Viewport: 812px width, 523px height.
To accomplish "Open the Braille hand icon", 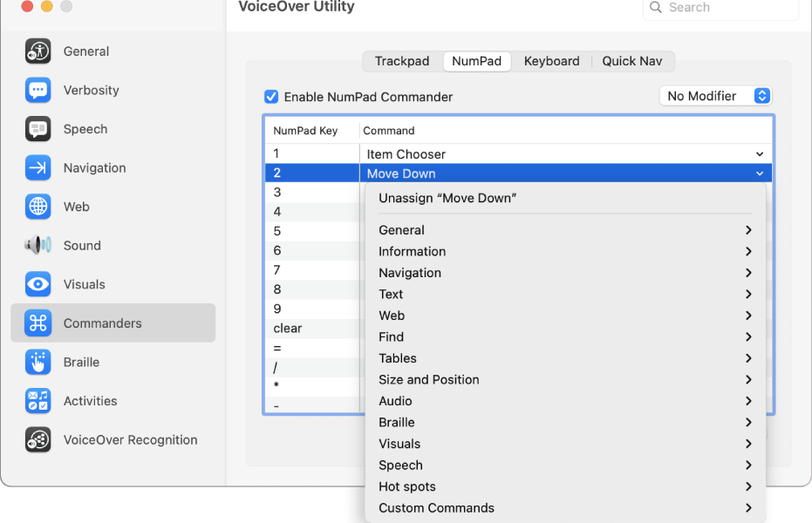I will tap(38, 362).
